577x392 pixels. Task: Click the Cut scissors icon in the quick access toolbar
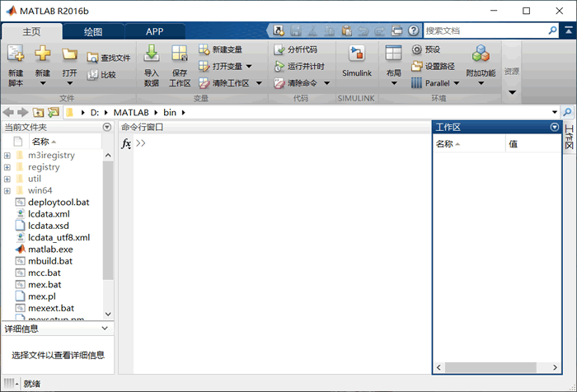[312, 31]
